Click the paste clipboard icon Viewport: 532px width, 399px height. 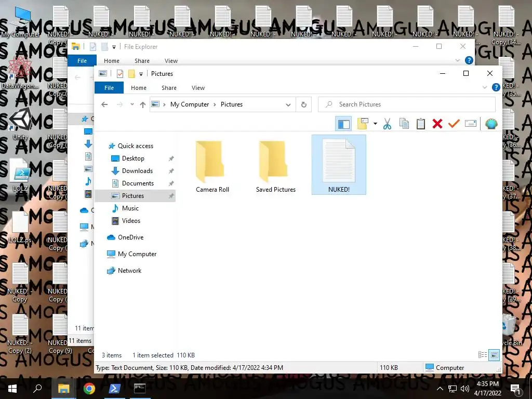[421, 124]
